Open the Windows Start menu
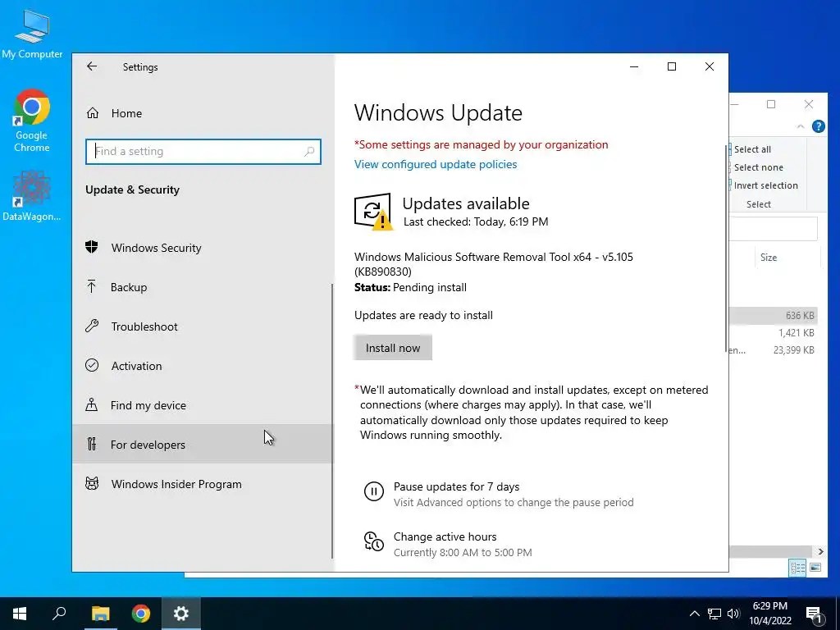840x630 pixels. point(20,614)
